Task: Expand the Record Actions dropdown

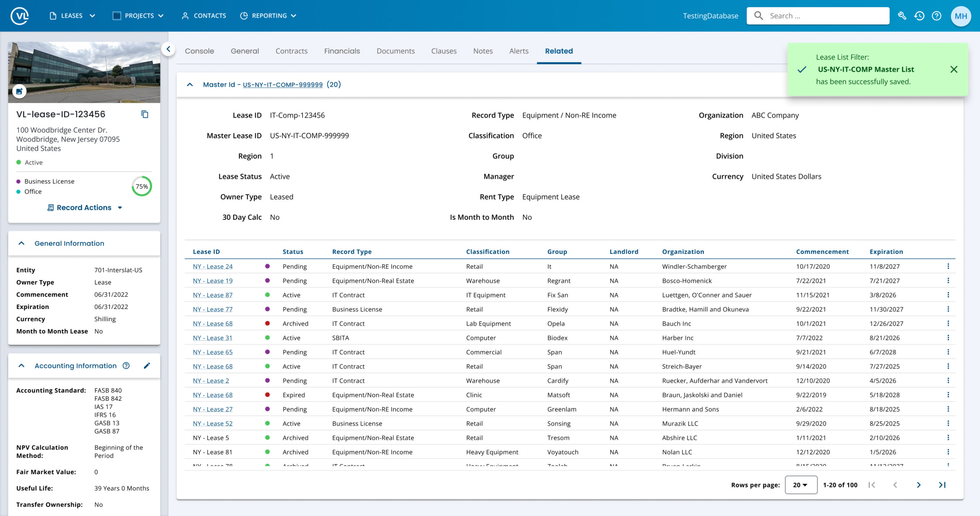Action: 84,207
